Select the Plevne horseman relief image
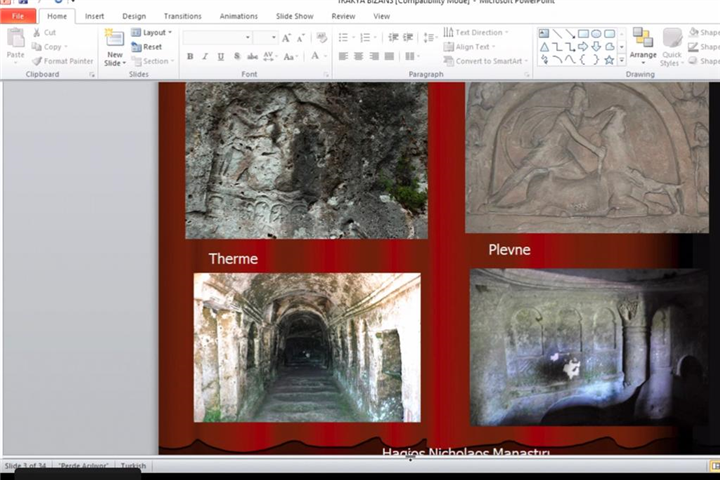This screenshot has width=720, height=480. coord(587,157)
